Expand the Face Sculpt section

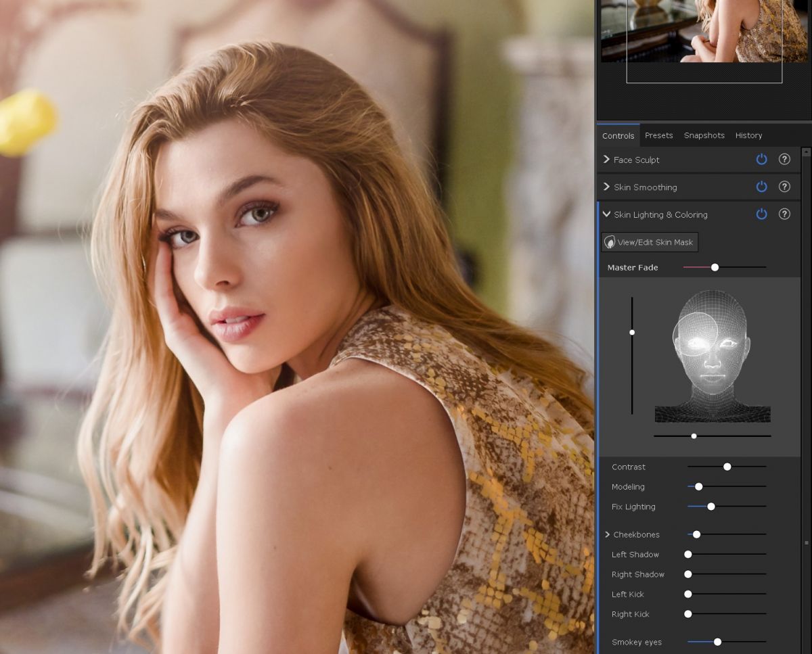tap(606, 160)
